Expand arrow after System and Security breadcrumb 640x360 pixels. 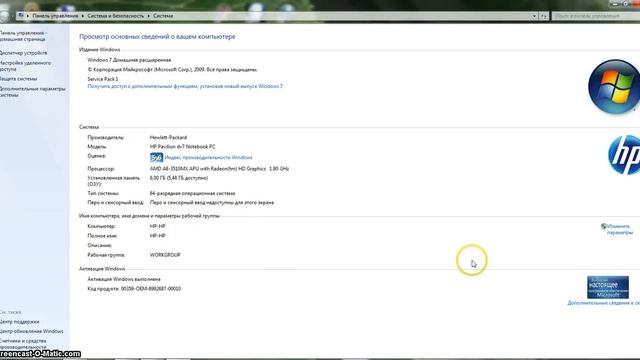(149, 16)
